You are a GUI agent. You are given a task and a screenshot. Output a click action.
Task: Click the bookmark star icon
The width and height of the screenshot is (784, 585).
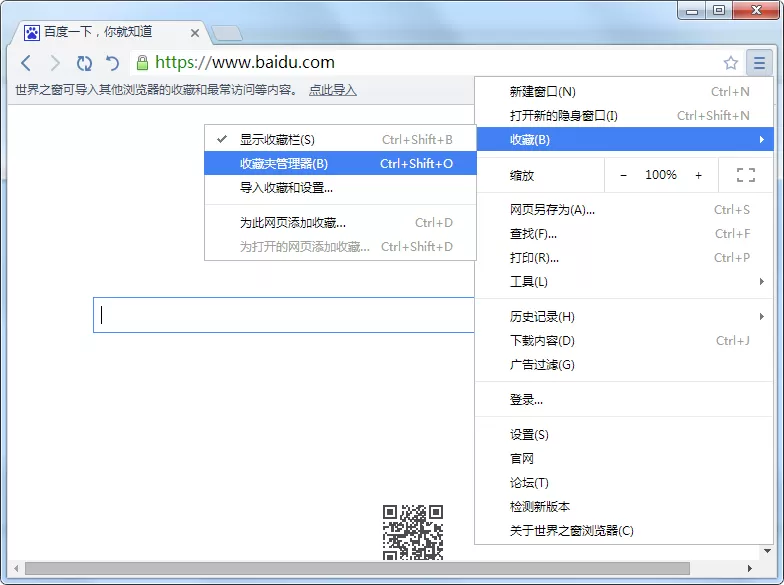(730, 63)
